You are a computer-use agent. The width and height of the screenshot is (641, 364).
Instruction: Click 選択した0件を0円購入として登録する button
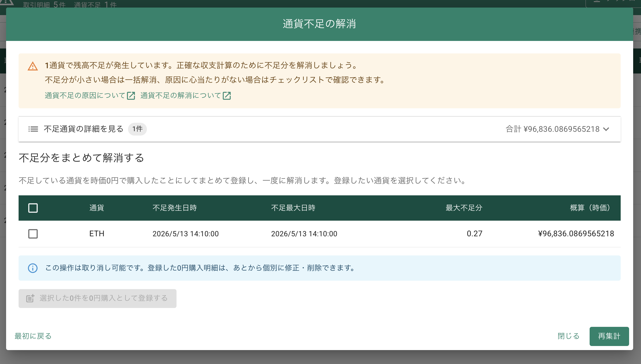coord(98,298)
